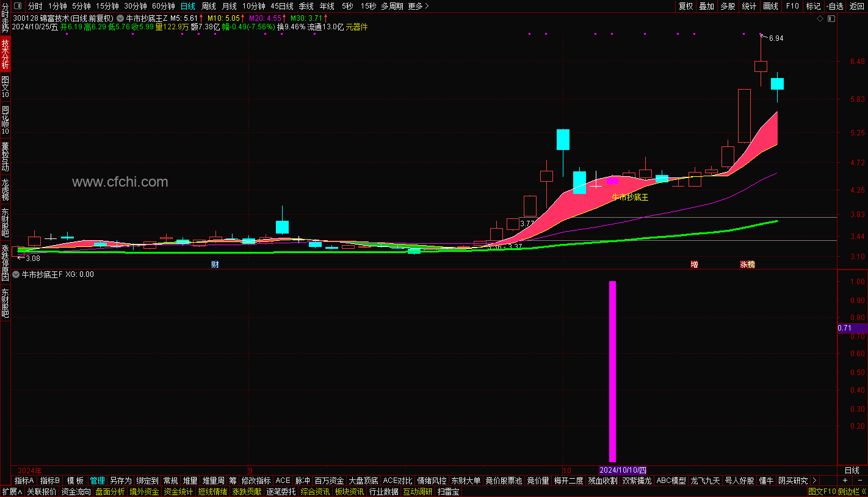
Task: Select the 45日线 period
Action: click(283, 6)
